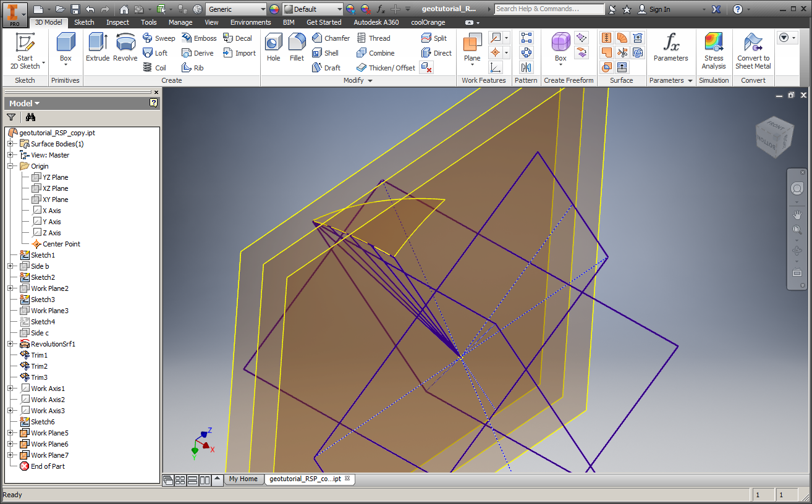Expand the RevolutionSrf1 node
Screen dimensions: 812x504
point(11,344)
